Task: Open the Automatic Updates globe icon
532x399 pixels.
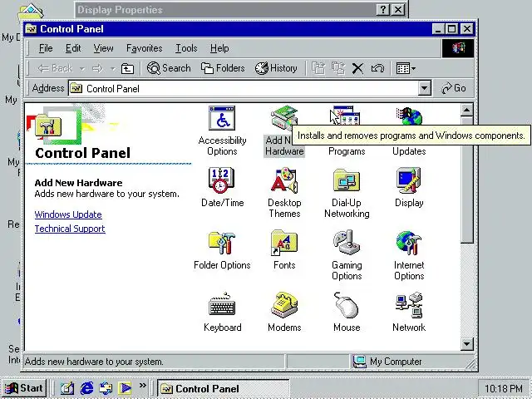Action: pos(409,116)
